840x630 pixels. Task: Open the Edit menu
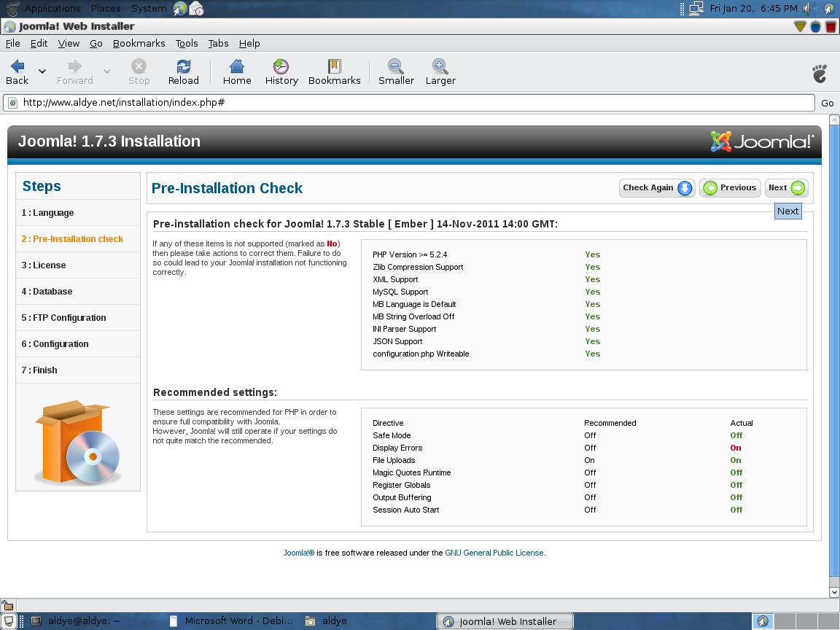pyautogui.click(x=39, y=44)
